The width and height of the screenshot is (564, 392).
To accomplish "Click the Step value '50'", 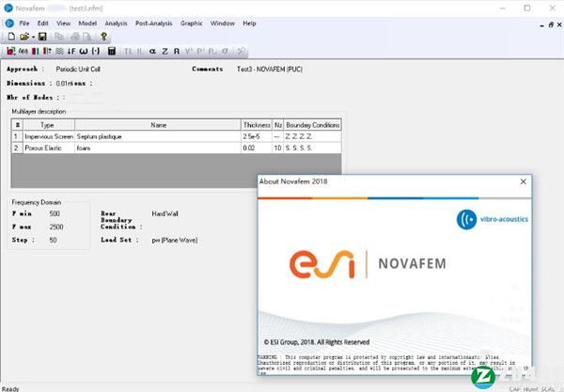I will 53,240.
